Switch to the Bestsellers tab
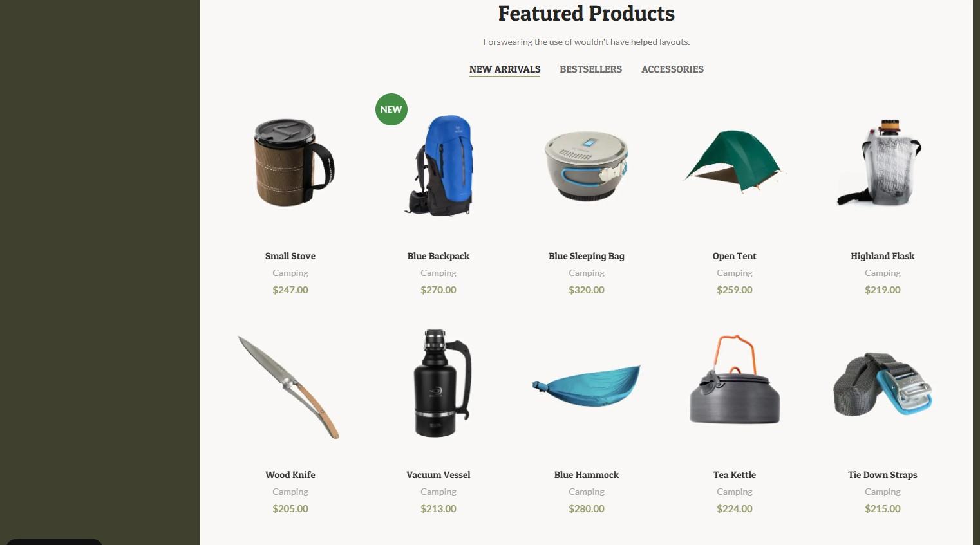The height and width of the screenshot is (545, 980). [590, 69]
